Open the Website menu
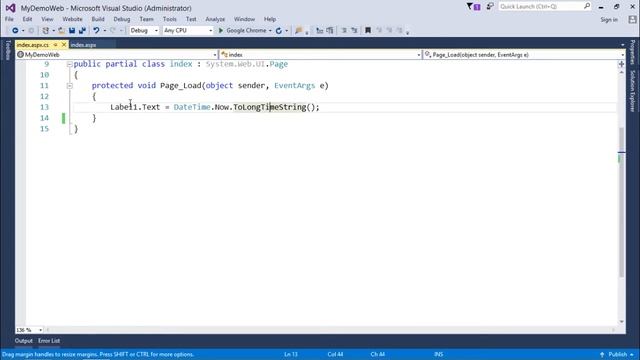Image resolution: width=640 pixels, height=360 pixels. click(72, 19)
